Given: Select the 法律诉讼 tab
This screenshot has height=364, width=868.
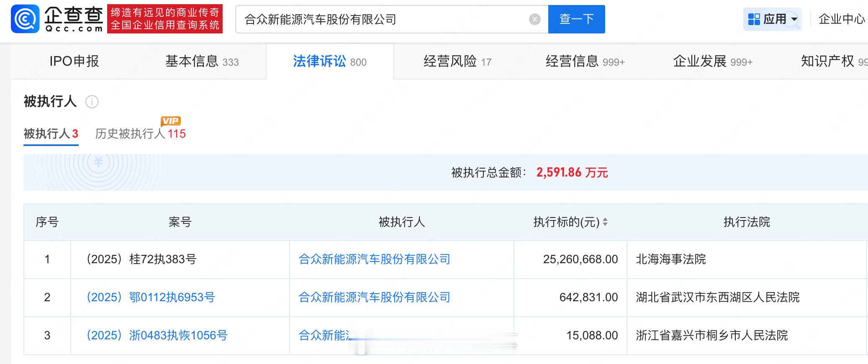Looking at the screenshot, I should pos(330,62).
